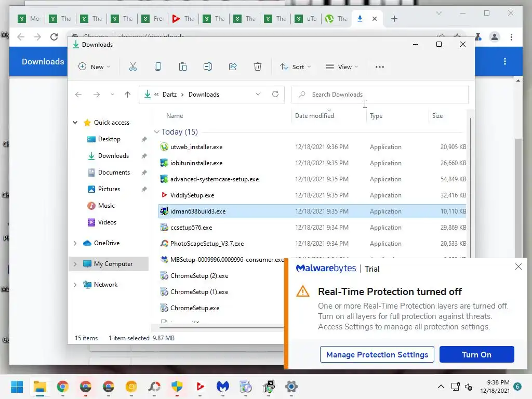Open Viddly red play icon on taskbar
Viewport: 532px width, 399px height.
(200, 387)
